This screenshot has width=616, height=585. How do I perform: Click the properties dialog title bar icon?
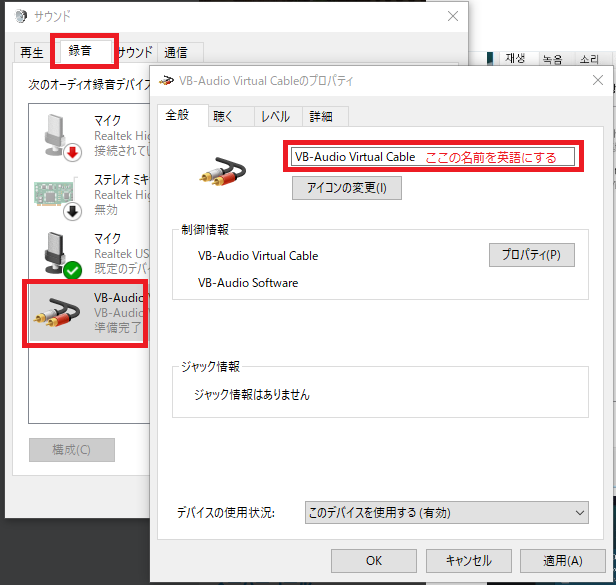click(167, 81)
